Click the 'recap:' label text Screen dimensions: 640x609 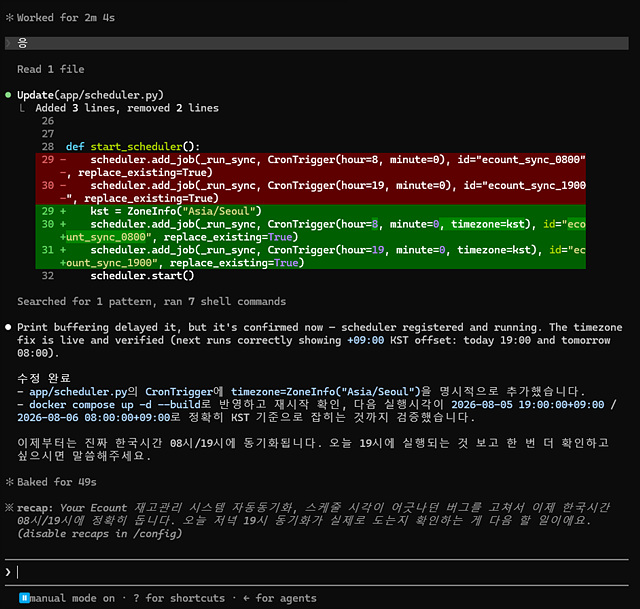(x=35, y=508)
